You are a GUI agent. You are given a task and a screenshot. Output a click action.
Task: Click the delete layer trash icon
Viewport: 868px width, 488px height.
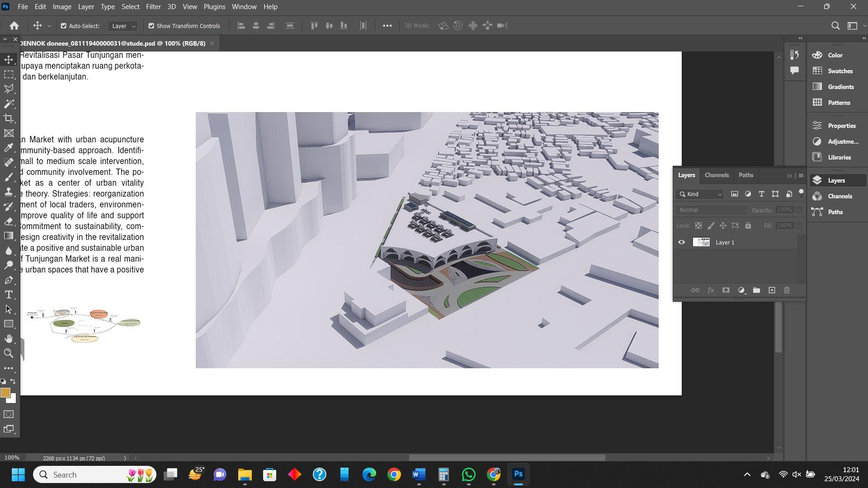(x=787, y=291)
